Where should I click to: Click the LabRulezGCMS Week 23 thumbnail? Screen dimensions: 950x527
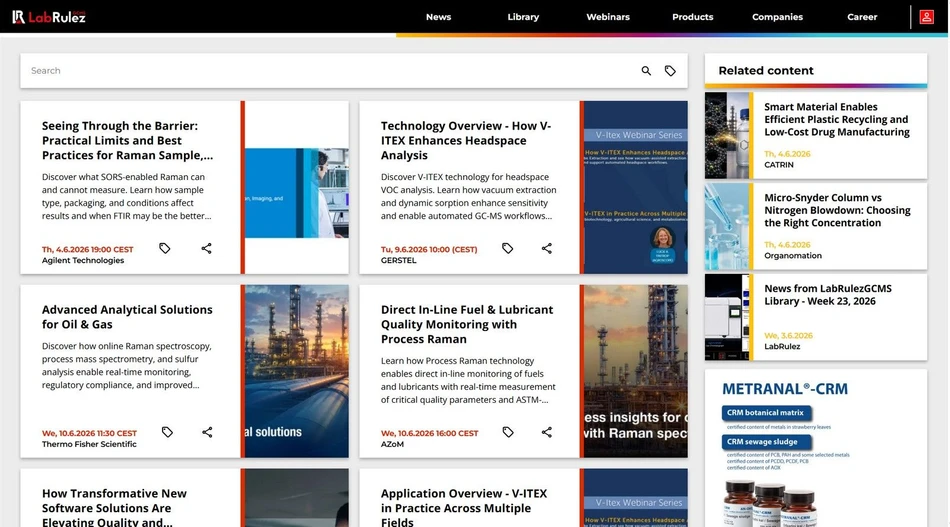(x=727, y=317)
